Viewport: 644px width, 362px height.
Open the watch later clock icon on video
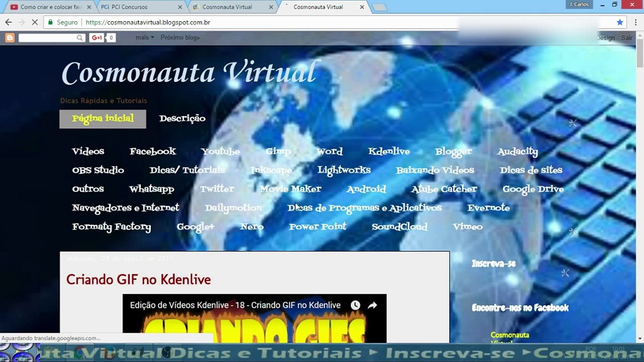tap(355, 305)
